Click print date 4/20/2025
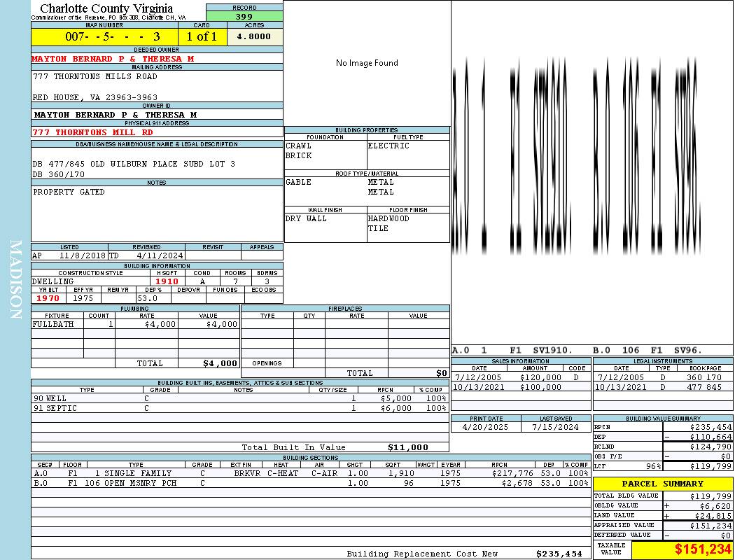The height and width of the screenshot is (560, 735). (x=485, y=428)
